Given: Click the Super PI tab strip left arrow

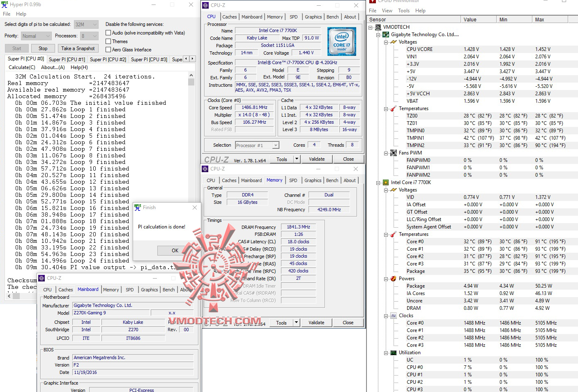Looking at the screenshot, I should tap(186, 59).
